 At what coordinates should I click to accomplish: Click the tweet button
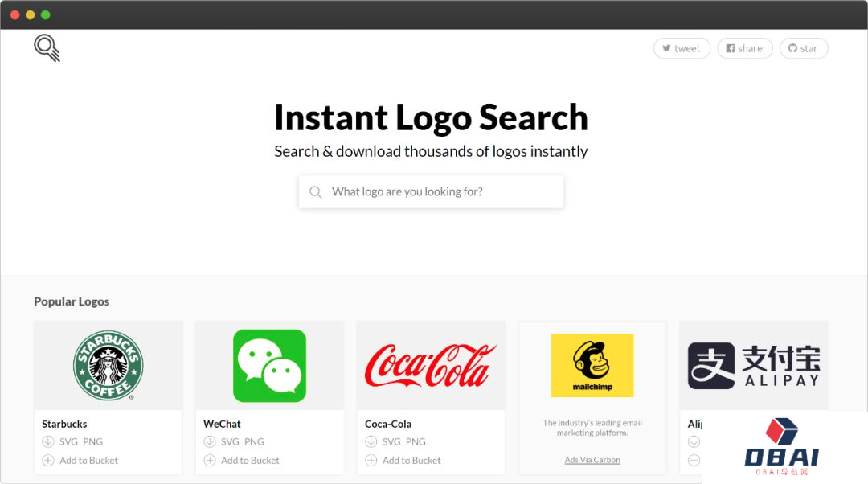tap(682, 48)
